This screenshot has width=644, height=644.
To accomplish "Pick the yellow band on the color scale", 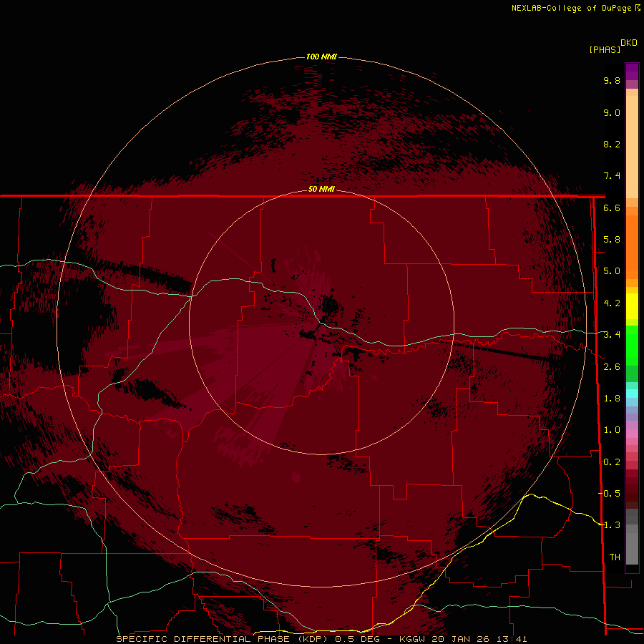I will tap(632, 306).
